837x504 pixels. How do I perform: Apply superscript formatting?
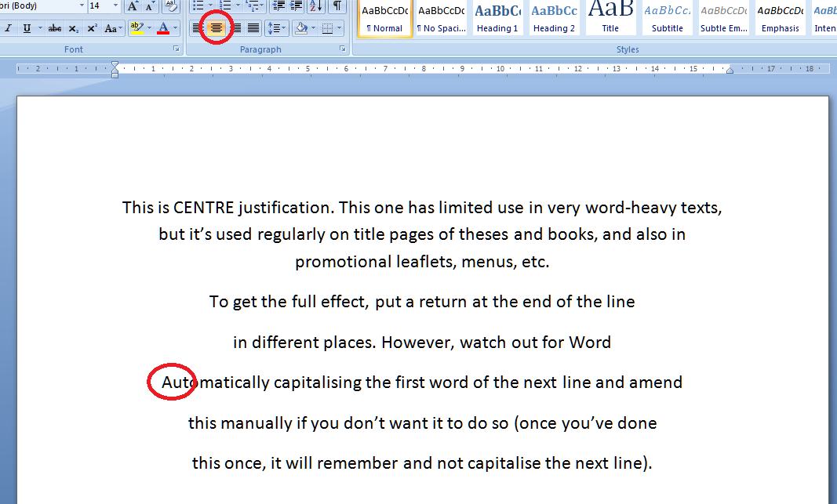coord(92,28)
